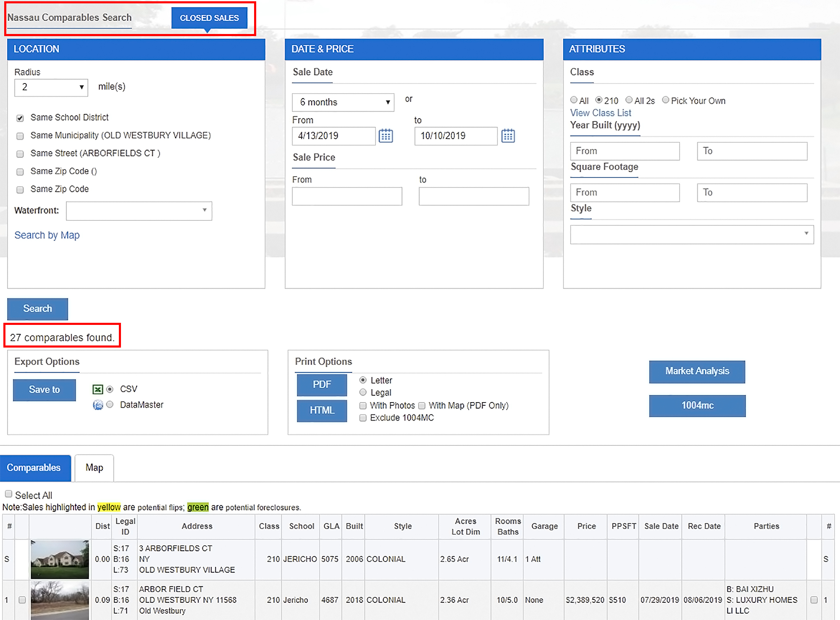Open the Waterfront dropdown

tap(139, 211)
